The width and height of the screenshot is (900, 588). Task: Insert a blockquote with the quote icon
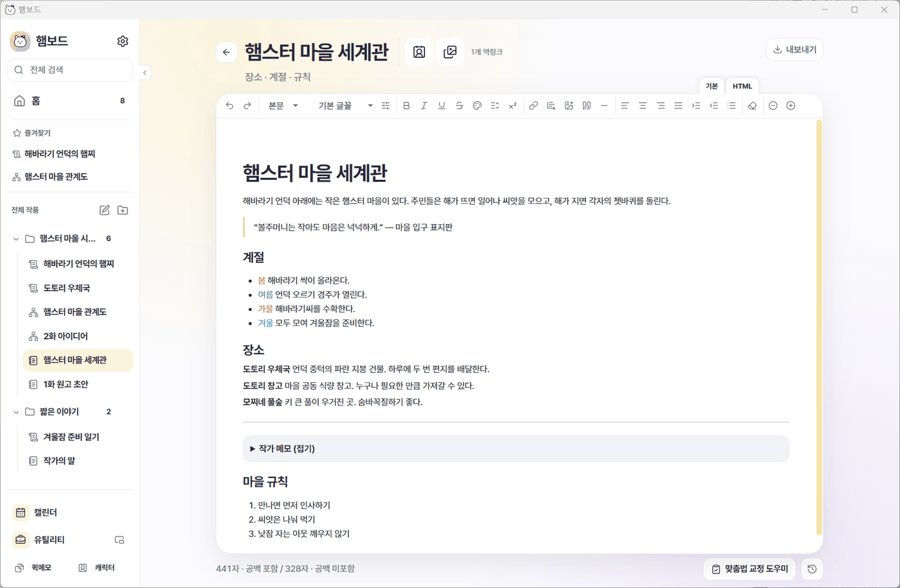point(586,106)
